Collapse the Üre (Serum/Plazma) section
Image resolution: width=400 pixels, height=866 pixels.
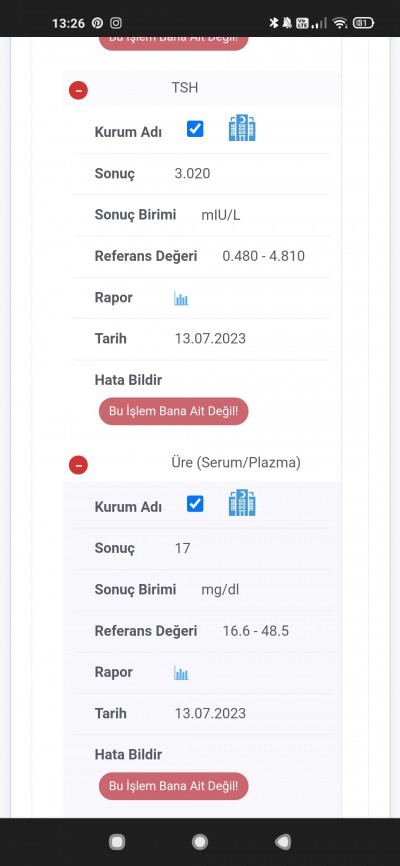click(78, 465)
